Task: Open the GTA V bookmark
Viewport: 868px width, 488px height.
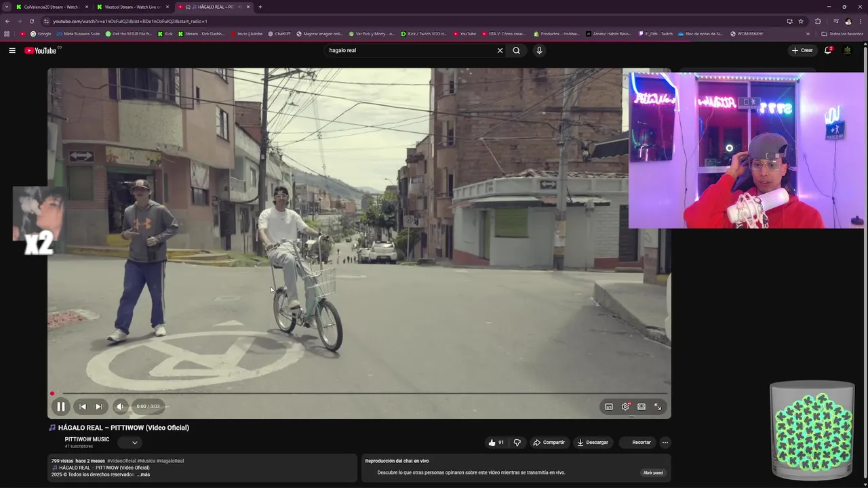Action: point(503,33)
